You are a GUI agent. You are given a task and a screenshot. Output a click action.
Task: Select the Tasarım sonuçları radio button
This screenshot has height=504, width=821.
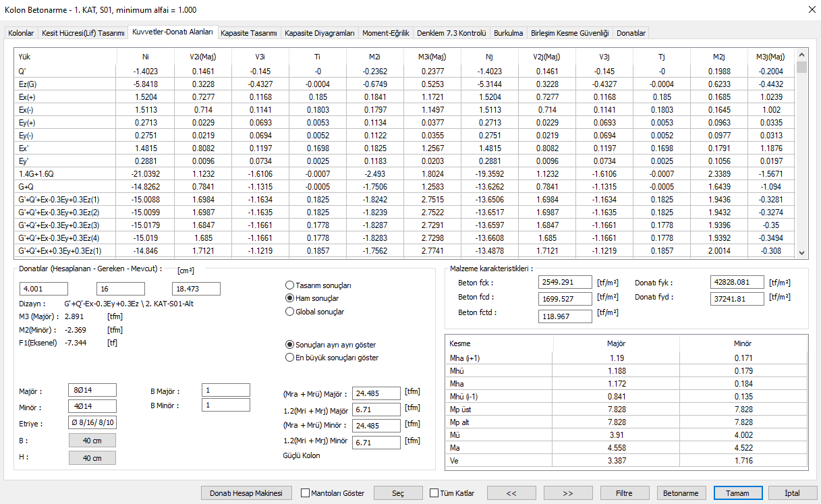(291, 285)
